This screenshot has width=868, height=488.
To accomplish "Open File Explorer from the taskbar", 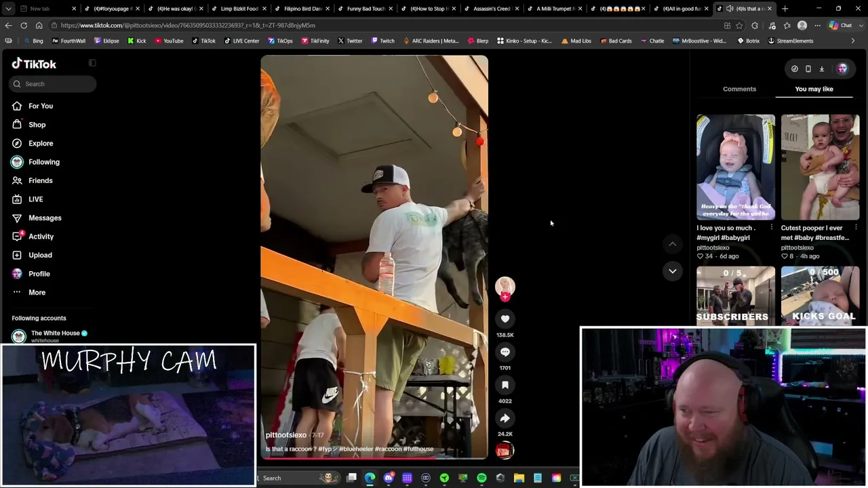I will [x=519, y=478].
